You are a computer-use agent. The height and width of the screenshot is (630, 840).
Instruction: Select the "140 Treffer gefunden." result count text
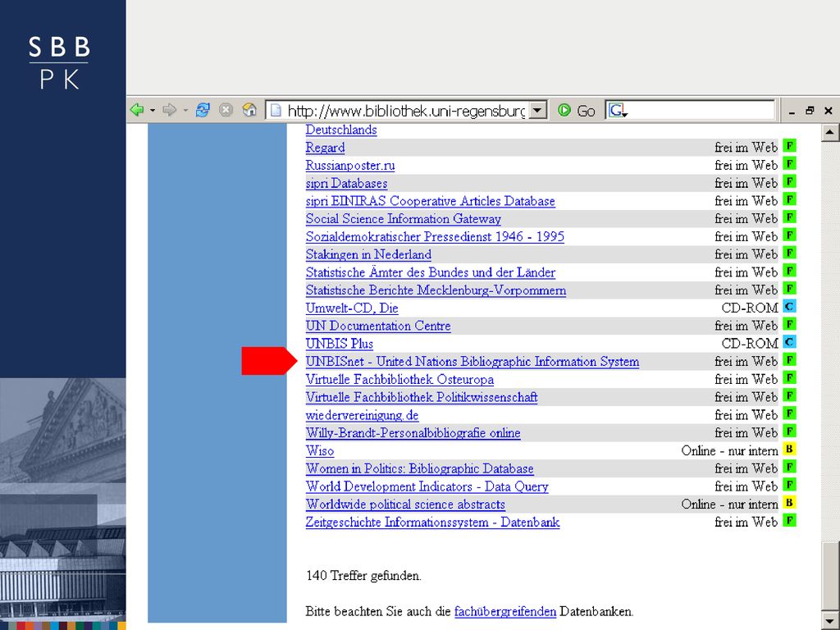363,576
